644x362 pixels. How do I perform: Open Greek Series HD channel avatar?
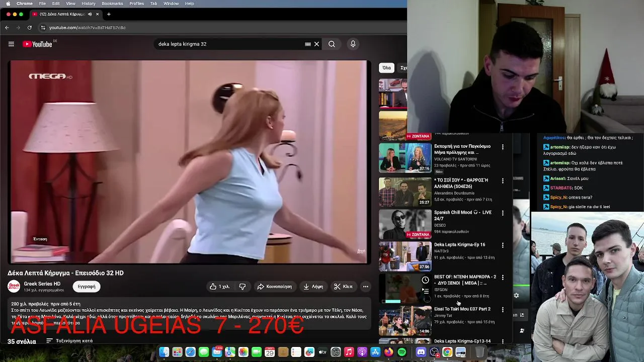point(14,286)
